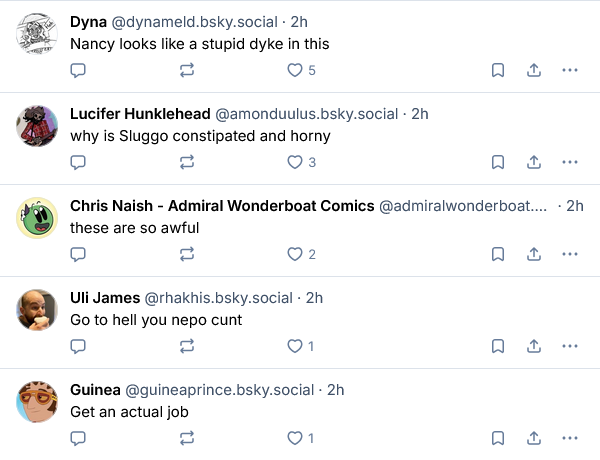View Uli James's avatar
Image resolution: width=600 pixels, height=460 pixels.
(38, 309)
